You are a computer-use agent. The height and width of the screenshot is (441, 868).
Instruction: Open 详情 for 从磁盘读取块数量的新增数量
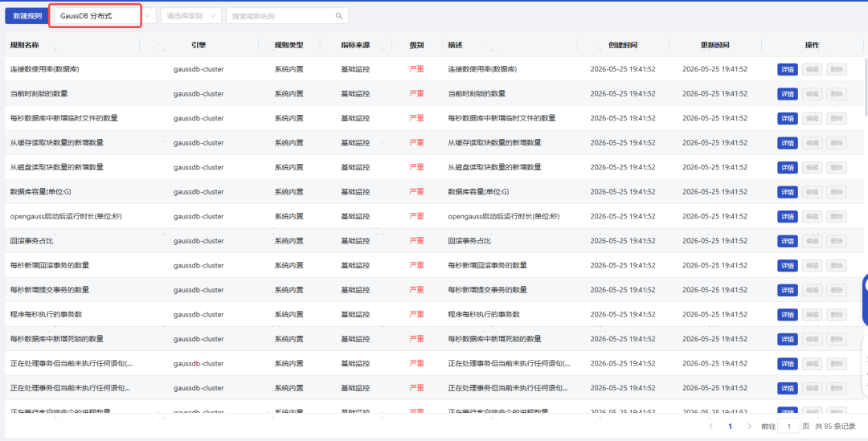click(x=787, y=168)
